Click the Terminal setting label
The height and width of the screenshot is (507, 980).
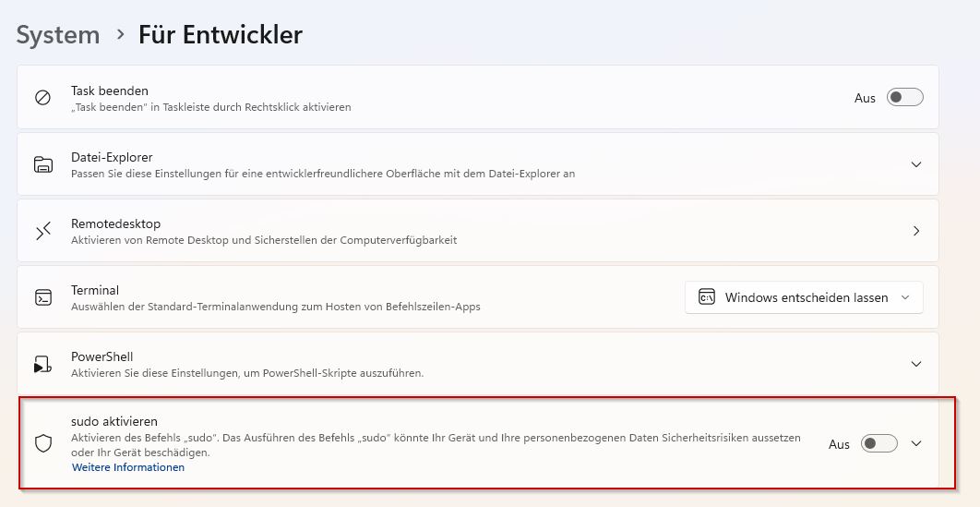(95, 290)
